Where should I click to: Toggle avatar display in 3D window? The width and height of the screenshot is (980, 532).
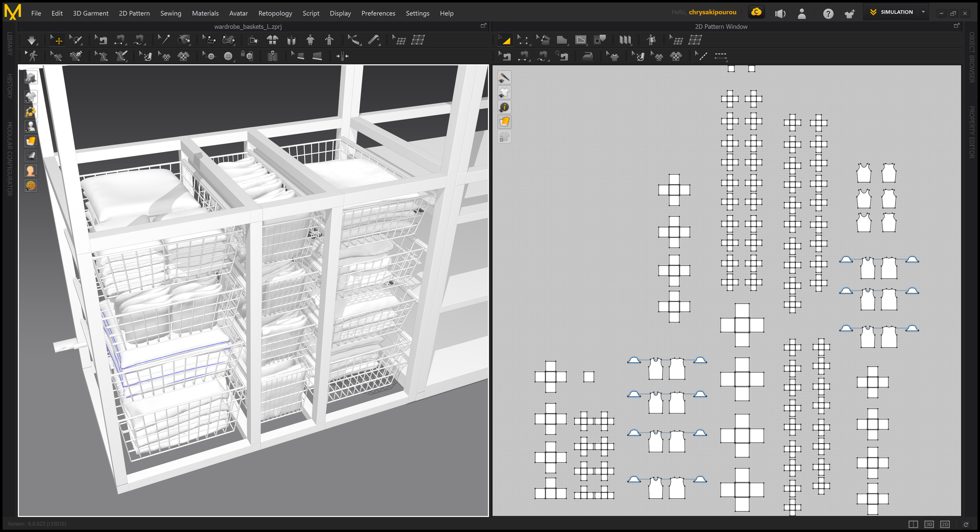(x=31, y=126)
